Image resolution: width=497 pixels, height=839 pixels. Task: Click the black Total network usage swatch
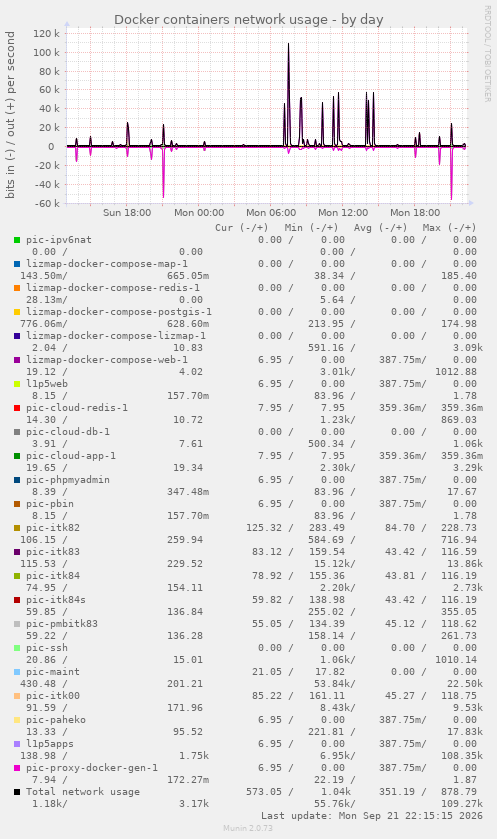click(x=17, y=792)
